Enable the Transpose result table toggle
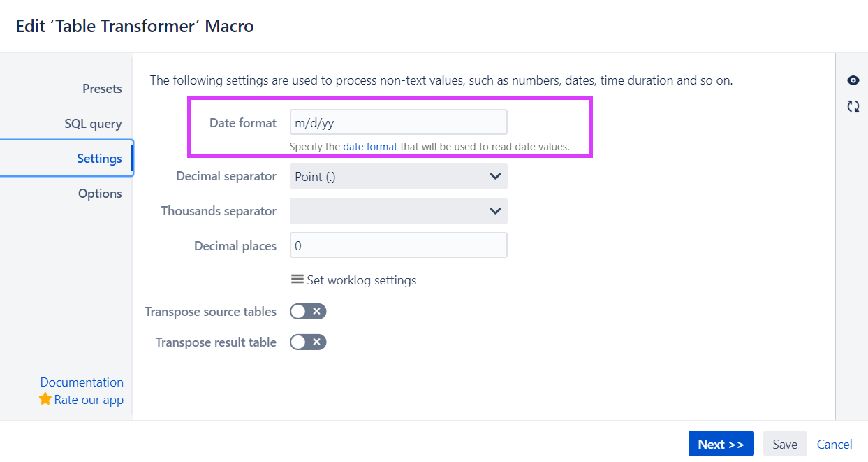The width and height of the screenshot is (868, 462). 308,342
